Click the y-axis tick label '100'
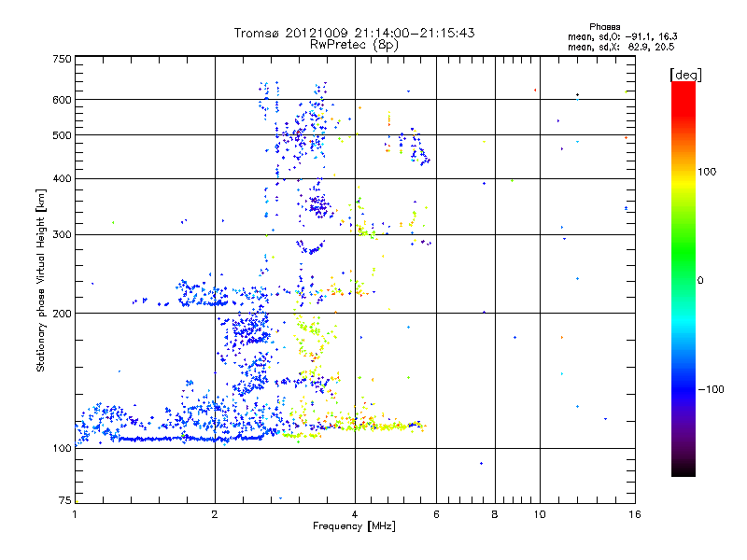747x560 pixels. (x=62, y=448)
